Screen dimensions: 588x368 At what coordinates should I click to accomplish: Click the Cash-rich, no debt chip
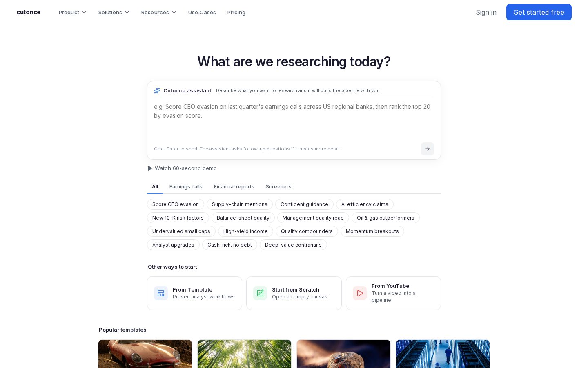coord(229,245)
